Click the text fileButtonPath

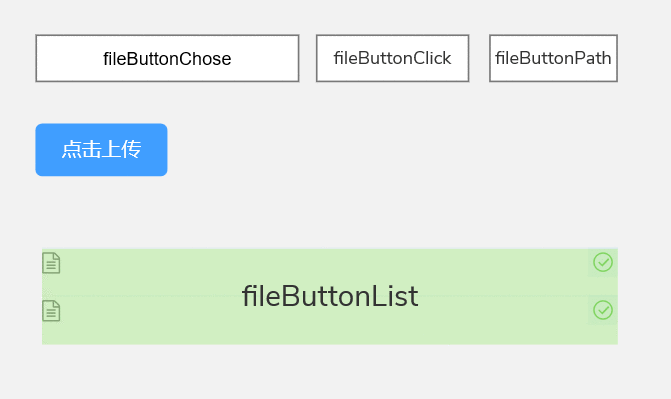553,58
